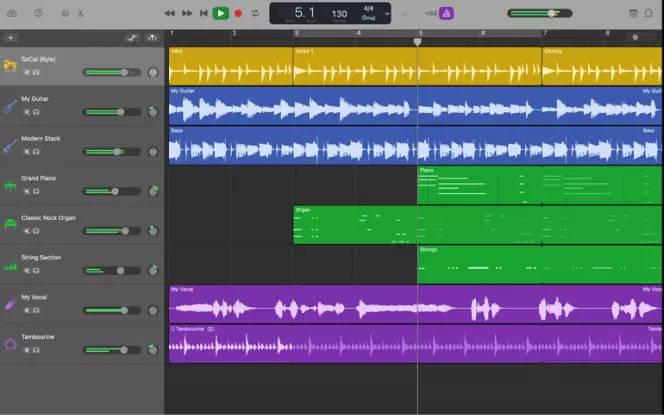Mute the My Vocal track
Image resolution: width=664 pixels, height=415 pixels.
27,310
